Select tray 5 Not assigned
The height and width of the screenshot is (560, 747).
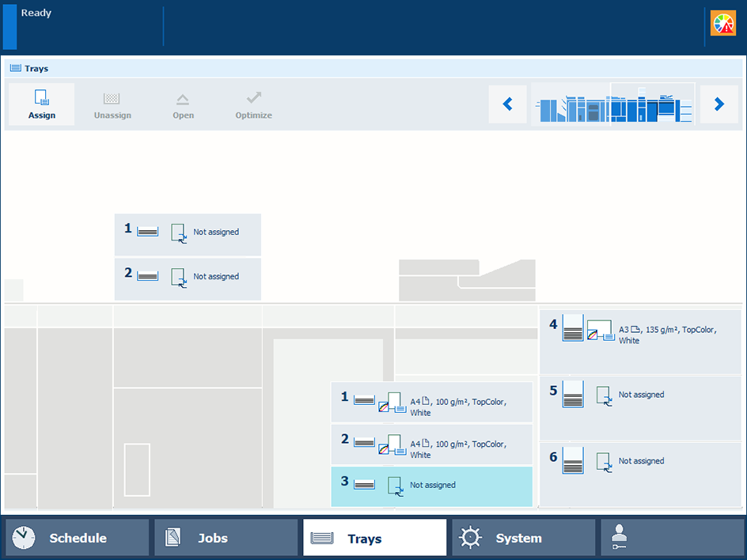click(640, 407)
